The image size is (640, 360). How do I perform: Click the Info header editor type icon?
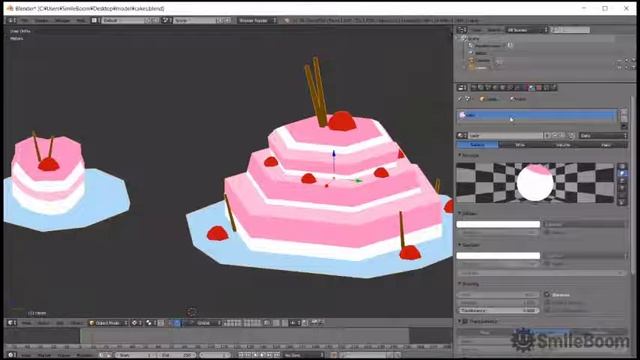pos(12,20)
